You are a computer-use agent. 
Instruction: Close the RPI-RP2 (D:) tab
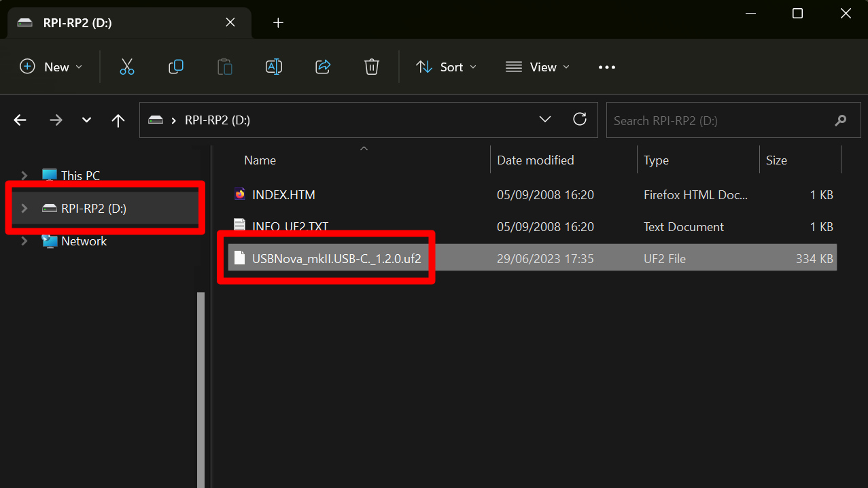(x=230, y=22)
